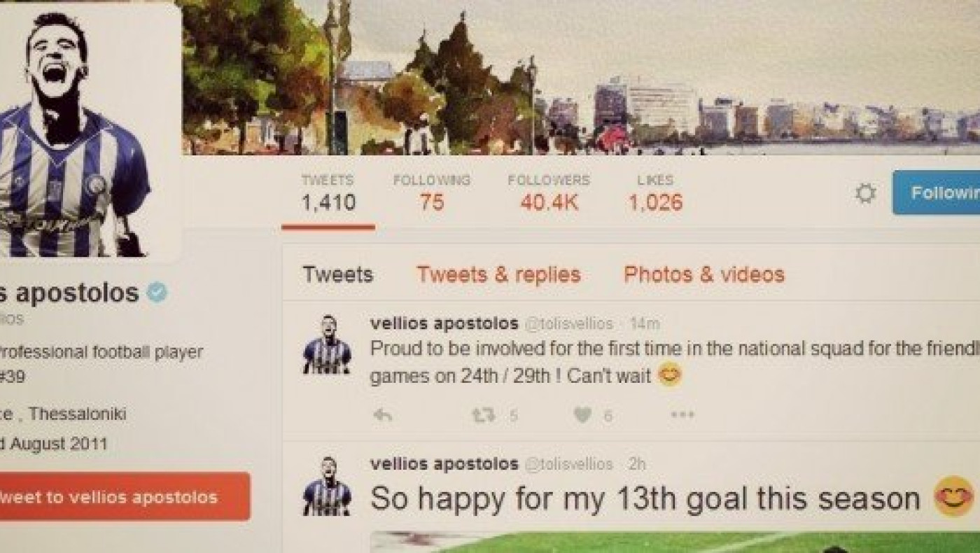Retweet the national squad tweet
This screenshot has width=980, height=553.
[484, 415]
